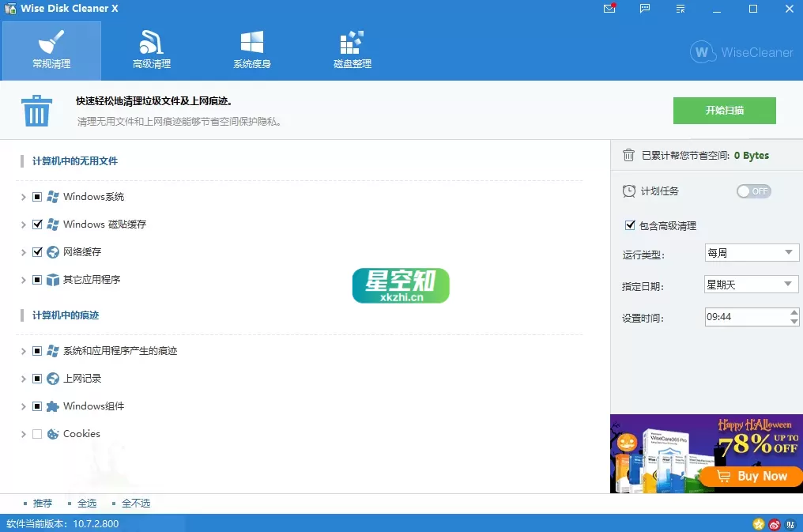Screen dimensions: 803x532
Task: Expand the Windows系统 tree item
Action: click(23, 196)
